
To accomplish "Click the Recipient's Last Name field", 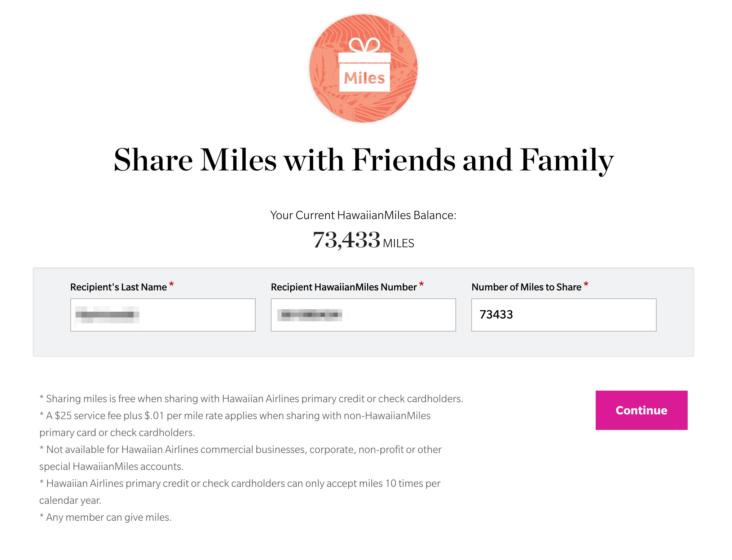I will (163, 315).
